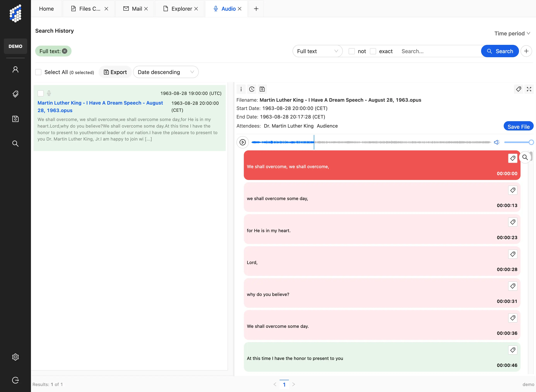536x392 pixels.
Task: Open the Date descending sort dropdown
Action: 166,72
